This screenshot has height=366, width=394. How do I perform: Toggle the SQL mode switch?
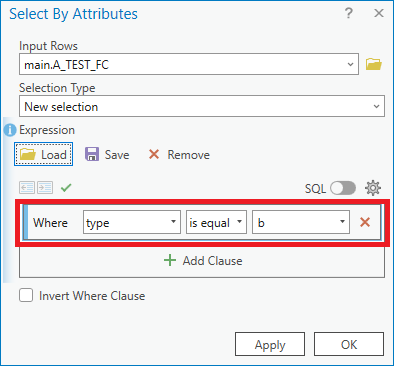[x=343, y=188]
